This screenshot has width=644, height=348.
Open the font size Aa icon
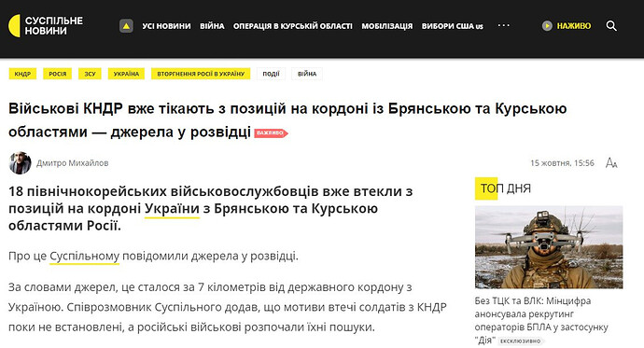tap(611, 163)
